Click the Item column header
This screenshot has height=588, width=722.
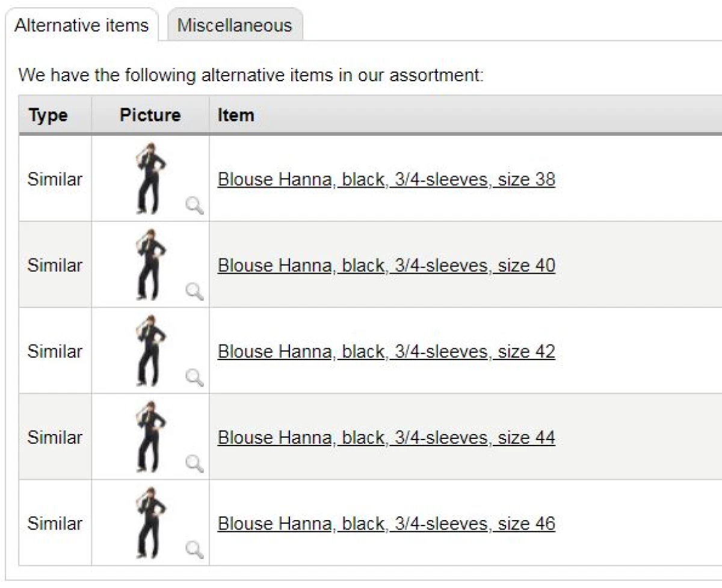pos(236,115)
